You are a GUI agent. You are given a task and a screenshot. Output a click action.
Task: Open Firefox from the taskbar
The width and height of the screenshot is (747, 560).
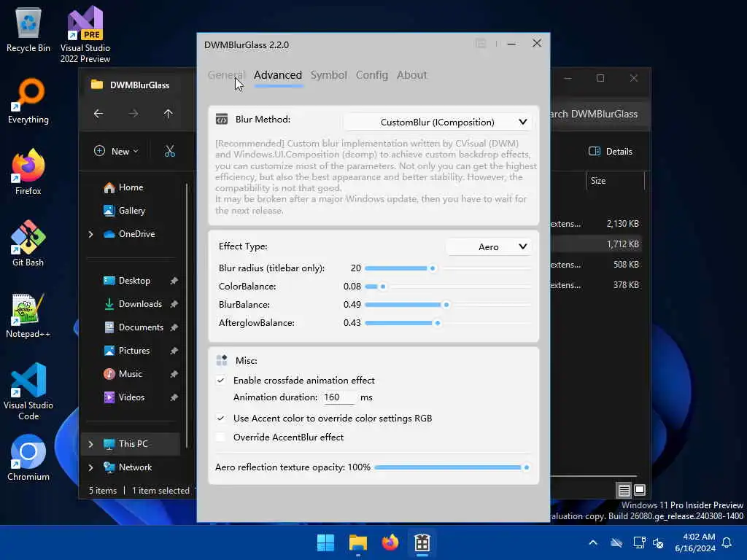pos(390,542)
